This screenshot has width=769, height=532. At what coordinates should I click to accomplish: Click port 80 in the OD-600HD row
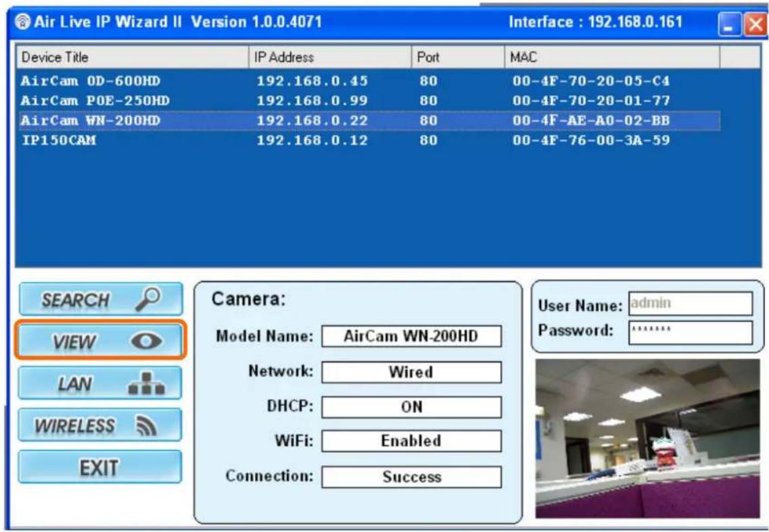pyautogui.click(x=429, y=81)
